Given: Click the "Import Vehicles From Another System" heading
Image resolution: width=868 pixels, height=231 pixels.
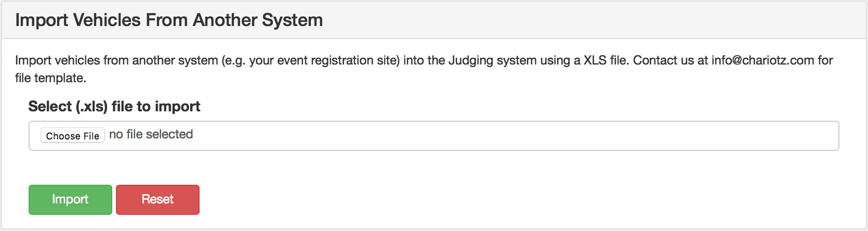Looking at the screenshot, I should (169, 20).
